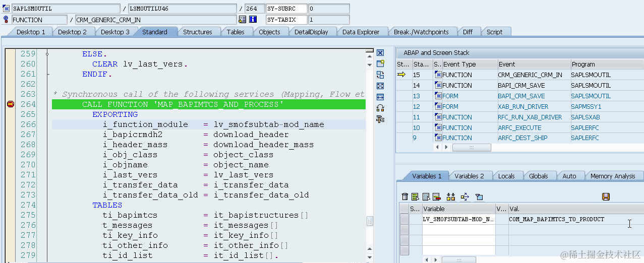This screenshot has height=263, width=644.
Task: Open the Objects tab
Action: [x=269, y=32]
